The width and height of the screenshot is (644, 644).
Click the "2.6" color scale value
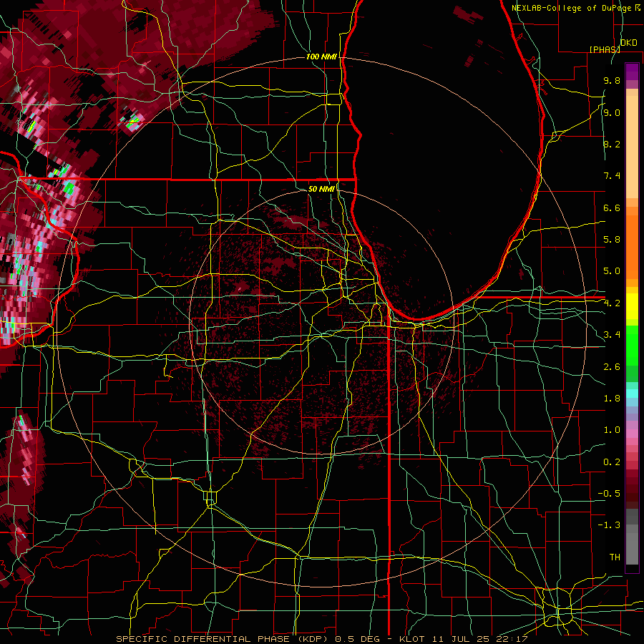[x=612, y=367]
